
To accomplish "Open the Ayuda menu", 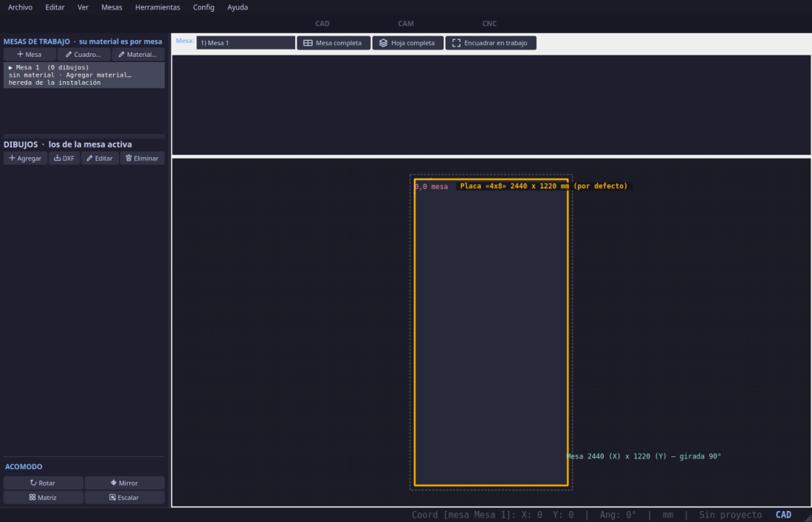I will tap(238, 7).
